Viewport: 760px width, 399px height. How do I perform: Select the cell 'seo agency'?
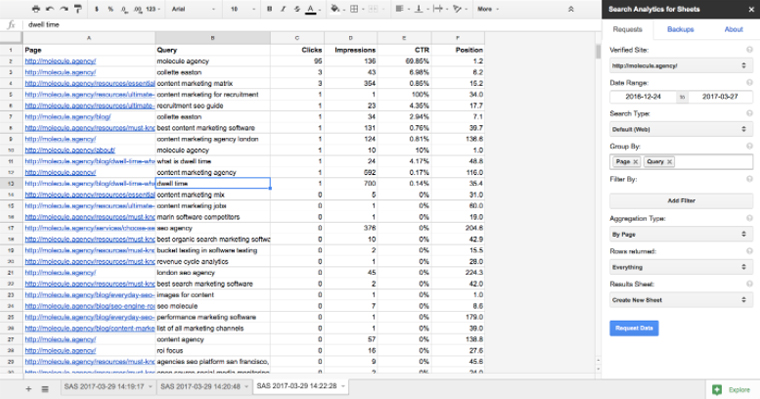[x=213, y=228]
